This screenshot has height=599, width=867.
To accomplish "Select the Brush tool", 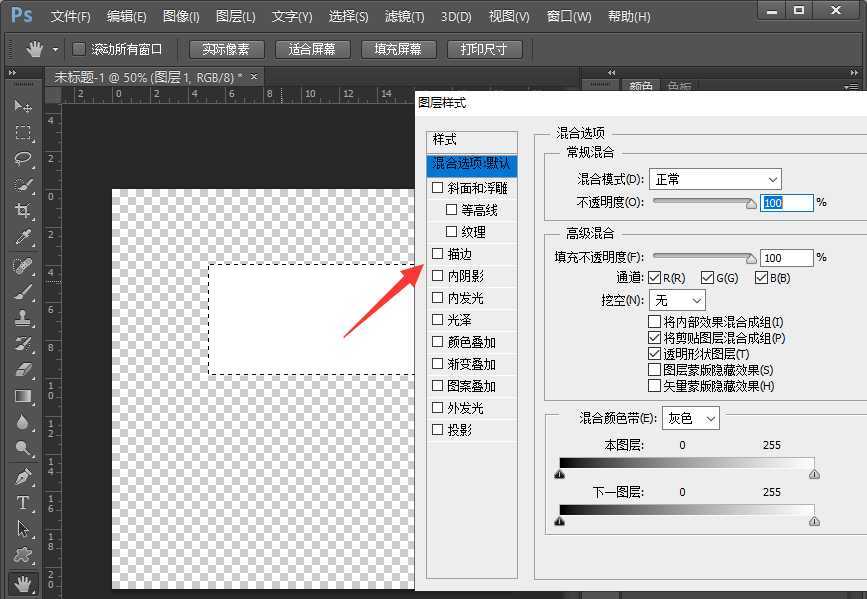I will [22, 292].
